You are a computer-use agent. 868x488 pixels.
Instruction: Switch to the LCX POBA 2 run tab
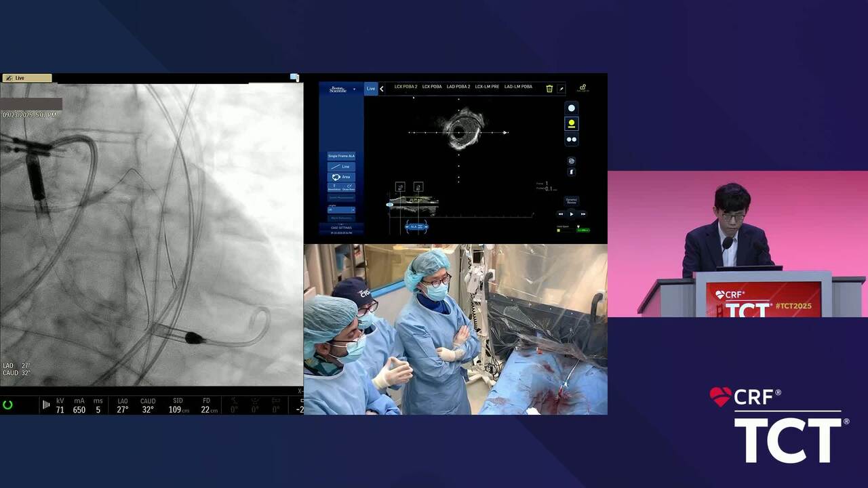[x=406, y=87]
